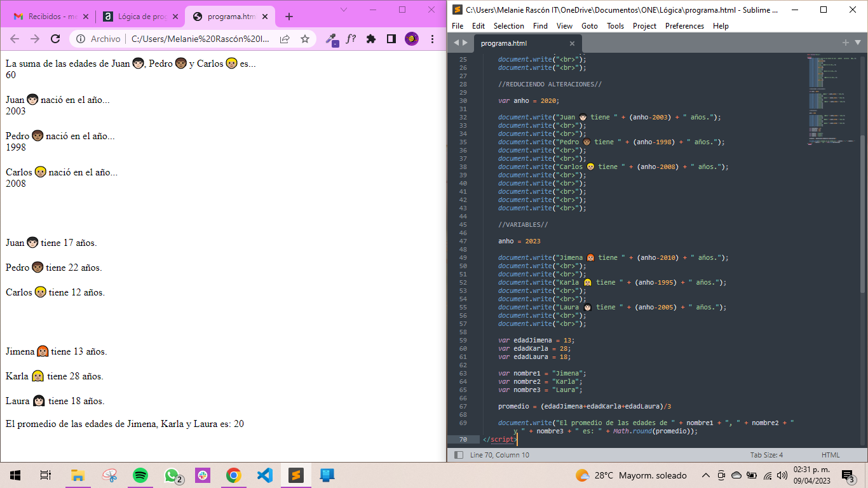The height and width of the screenshot is (488, 868).
Task: Expand Chrome tab search chevron
Action: (344, 10)
